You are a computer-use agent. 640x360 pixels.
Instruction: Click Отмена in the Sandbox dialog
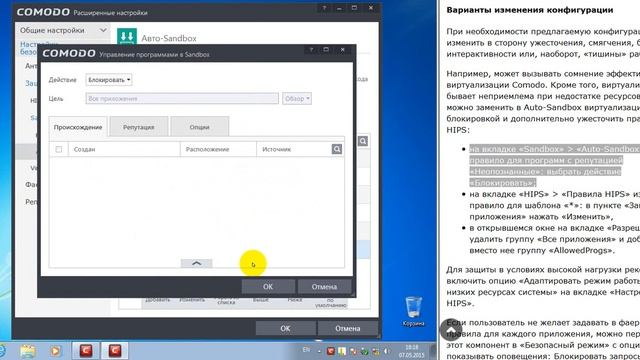(x=324, y=287)
